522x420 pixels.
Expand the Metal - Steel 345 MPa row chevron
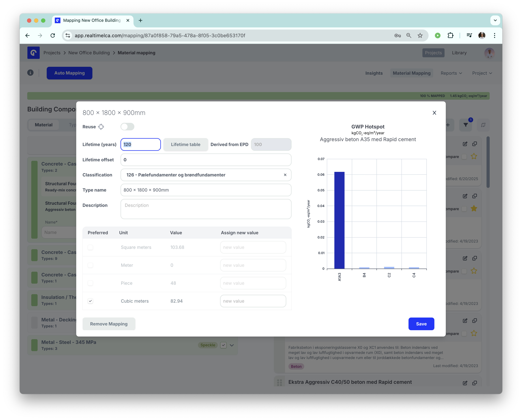(232, 345)
